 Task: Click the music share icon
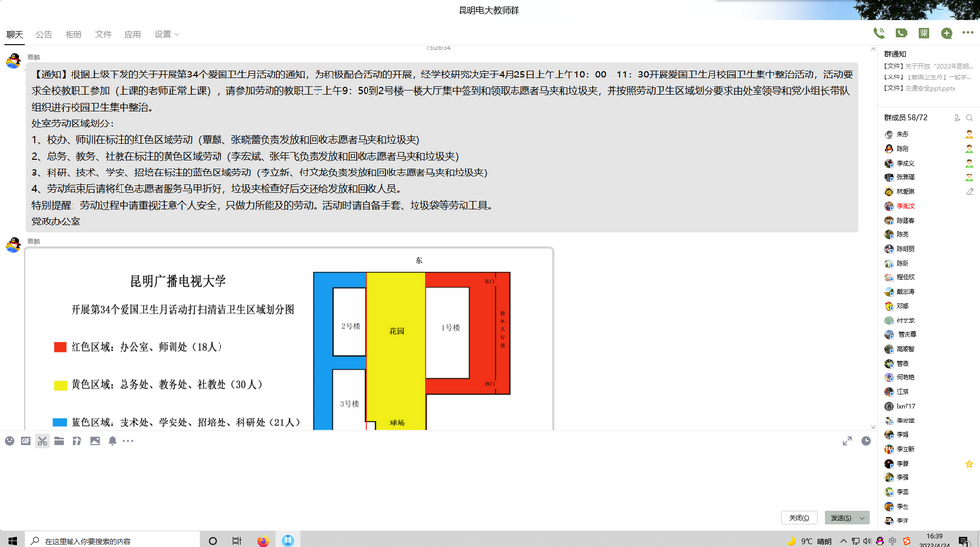pos(76,441)
